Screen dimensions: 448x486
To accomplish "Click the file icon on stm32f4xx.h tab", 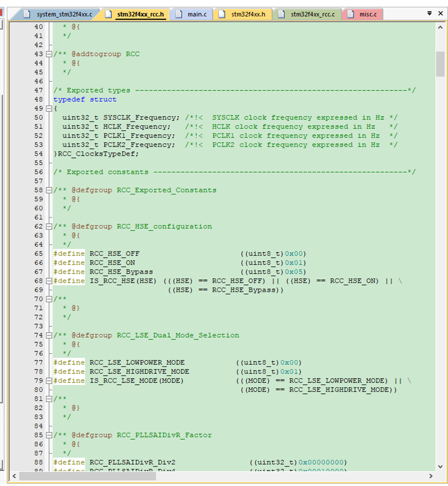I will click(x=222, y=14).
